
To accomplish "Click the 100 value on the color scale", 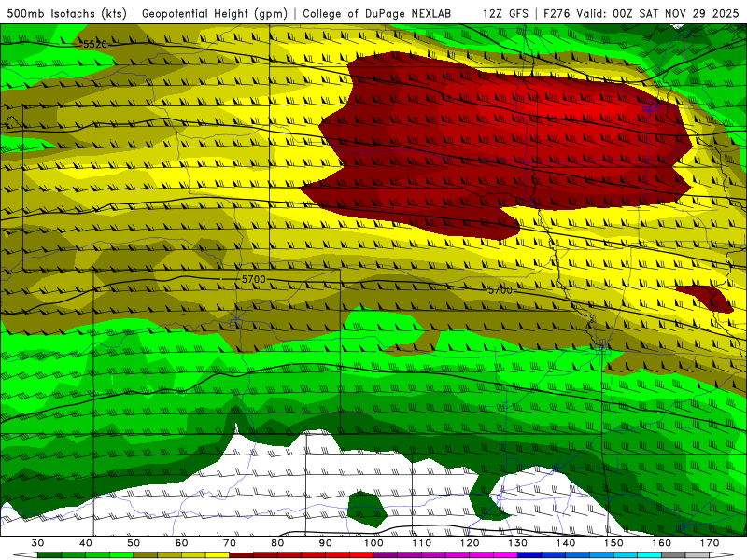I will (x=374, y=543).
